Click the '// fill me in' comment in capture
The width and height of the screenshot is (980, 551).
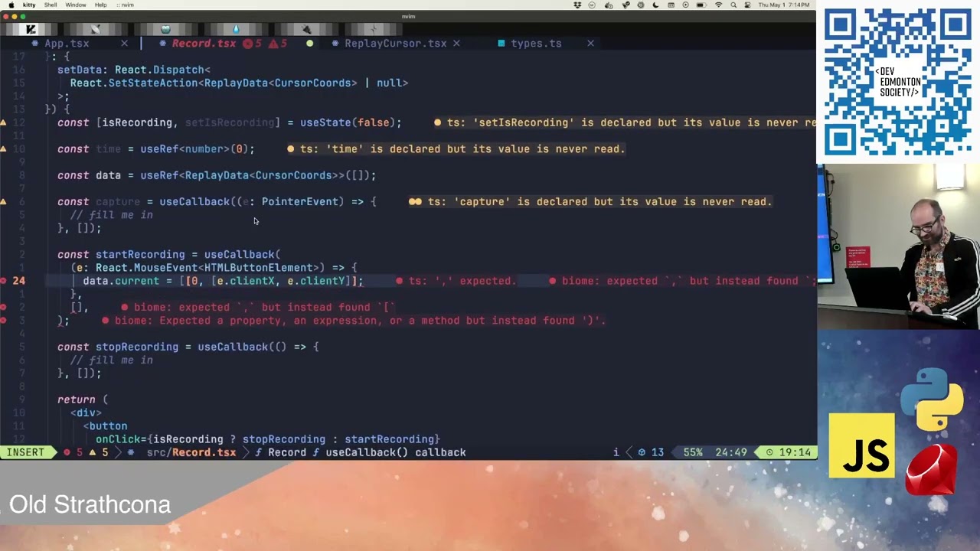[112, 215]
